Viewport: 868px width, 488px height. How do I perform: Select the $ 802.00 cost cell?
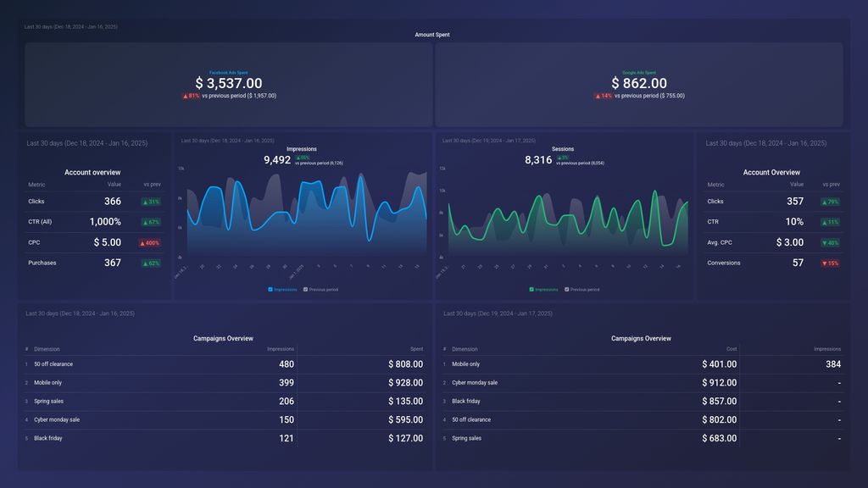click(x=720, y=420)
